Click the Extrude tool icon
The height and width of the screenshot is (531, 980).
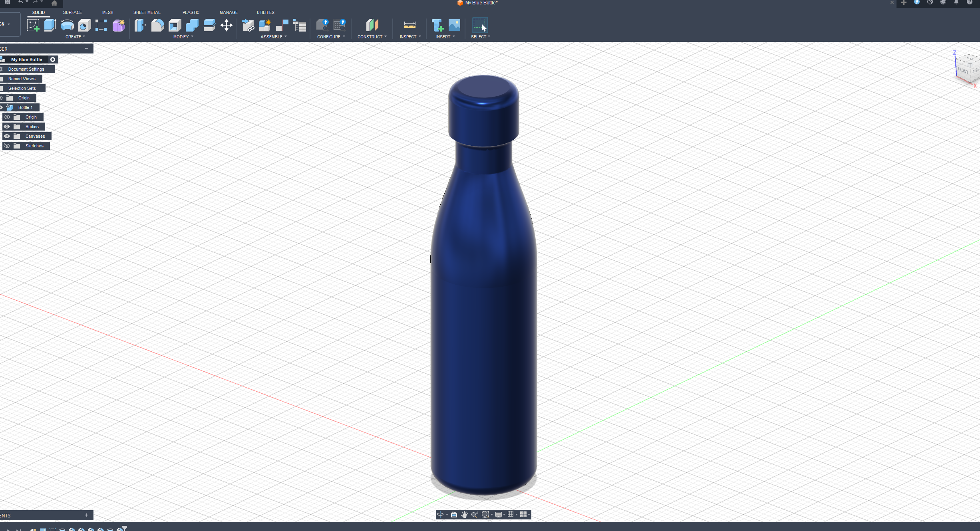pyautogui.click(x=50, y=25)
